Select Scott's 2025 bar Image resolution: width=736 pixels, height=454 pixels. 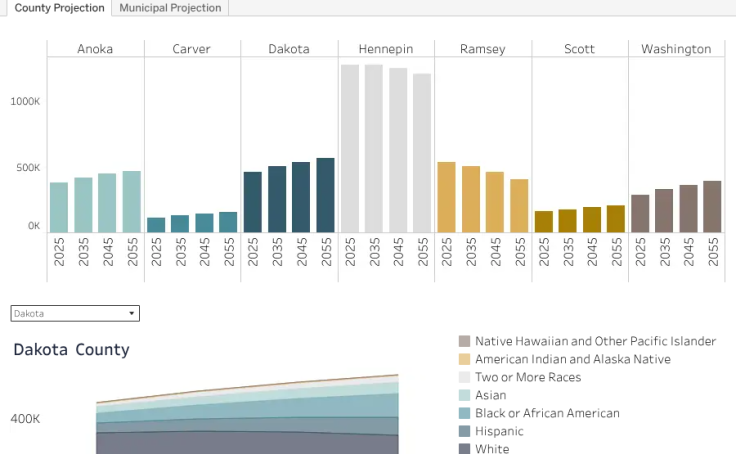544,222
